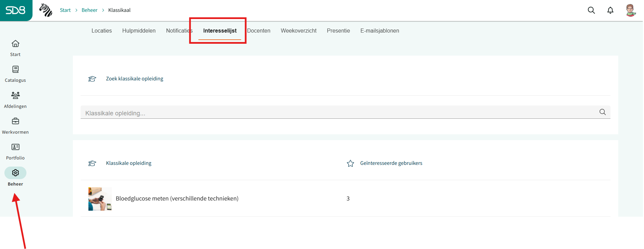This screenshot has height=249, width=644.
Task: Click the Klassikale opleiding column header text
Action: tap(129, 163)
